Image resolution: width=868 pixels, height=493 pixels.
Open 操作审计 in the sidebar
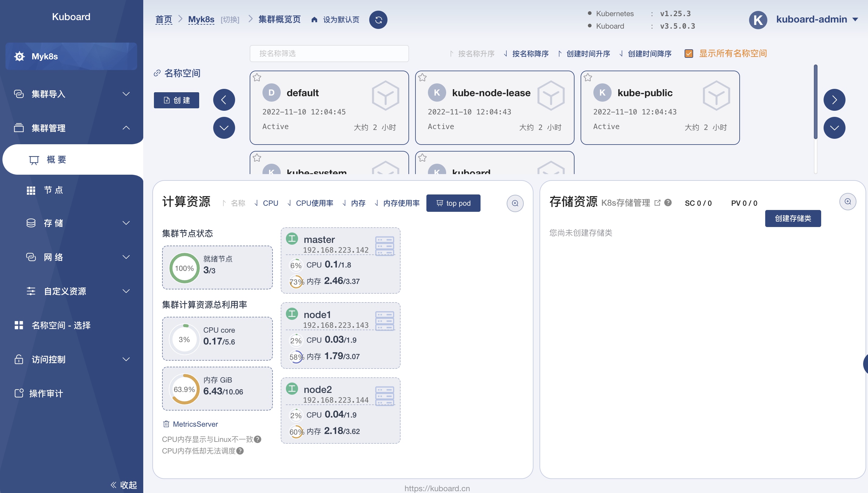click(x=46, y=393)
